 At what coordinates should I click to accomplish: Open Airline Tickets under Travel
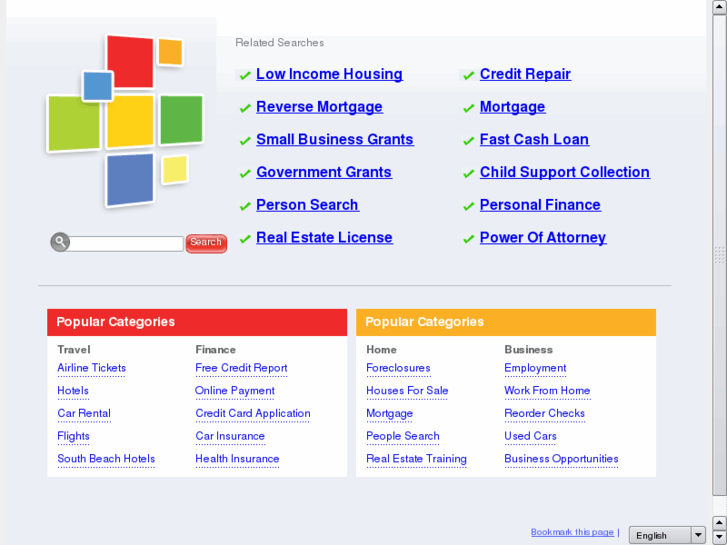click(91, 368)
